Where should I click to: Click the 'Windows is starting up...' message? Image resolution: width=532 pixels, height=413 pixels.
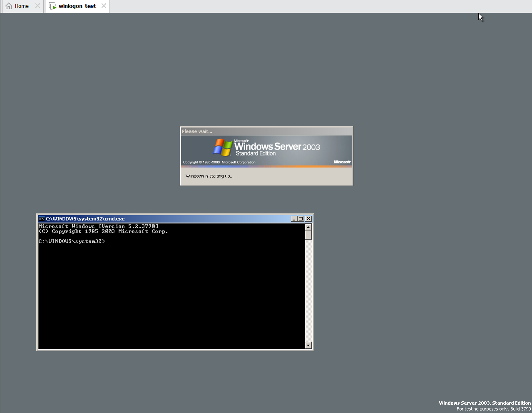[209, 176]
